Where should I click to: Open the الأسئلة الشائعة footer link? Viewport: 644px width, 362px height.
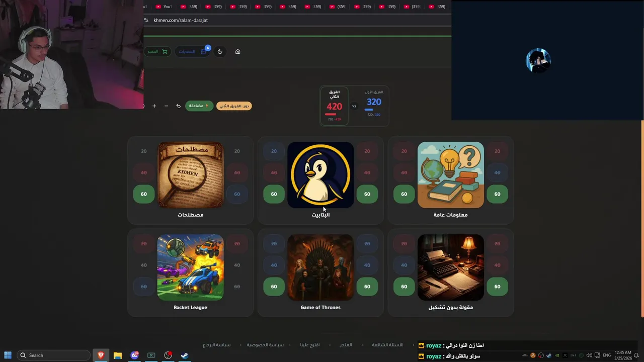click(387, 345)
